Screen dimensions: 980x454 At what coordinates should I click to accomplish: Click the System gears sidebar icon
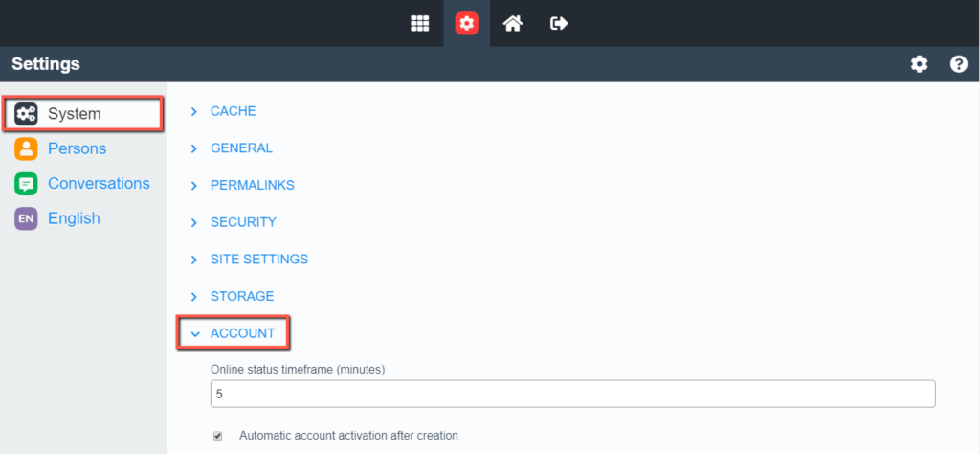[x=26, y=114]
